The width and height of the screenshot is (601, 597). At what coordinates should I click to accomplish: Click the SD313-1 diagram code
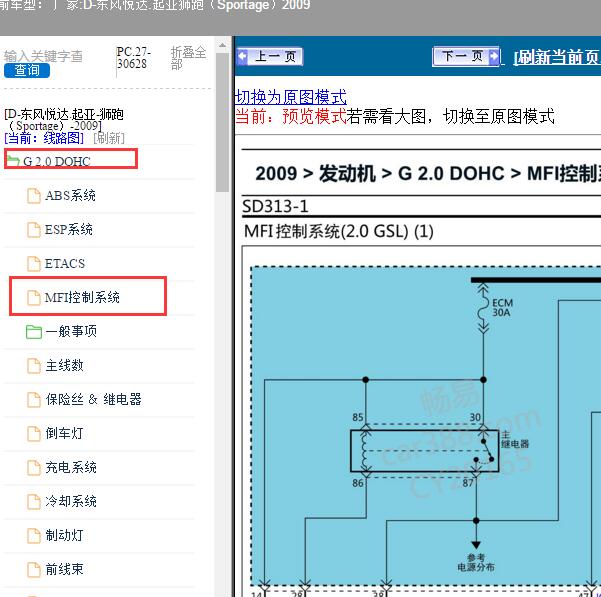pos(275,207)
